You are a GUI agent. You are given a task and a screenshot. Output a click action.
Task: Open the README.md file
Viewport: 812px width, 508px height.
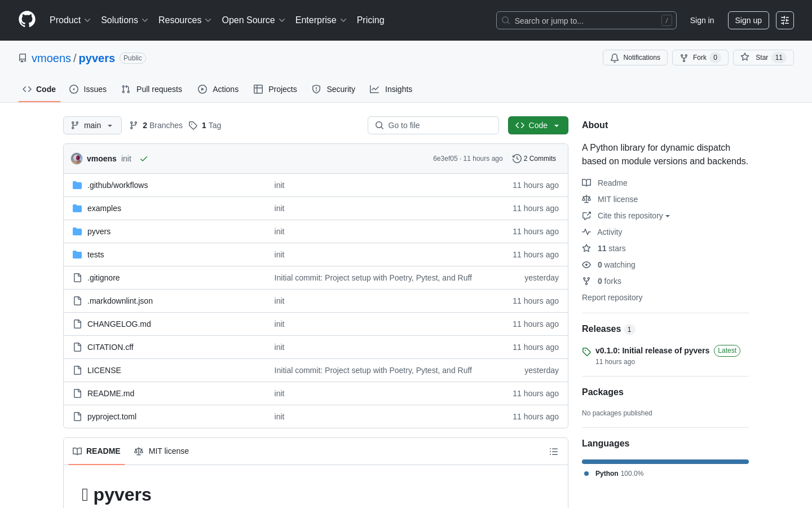(x=111, y=393)
